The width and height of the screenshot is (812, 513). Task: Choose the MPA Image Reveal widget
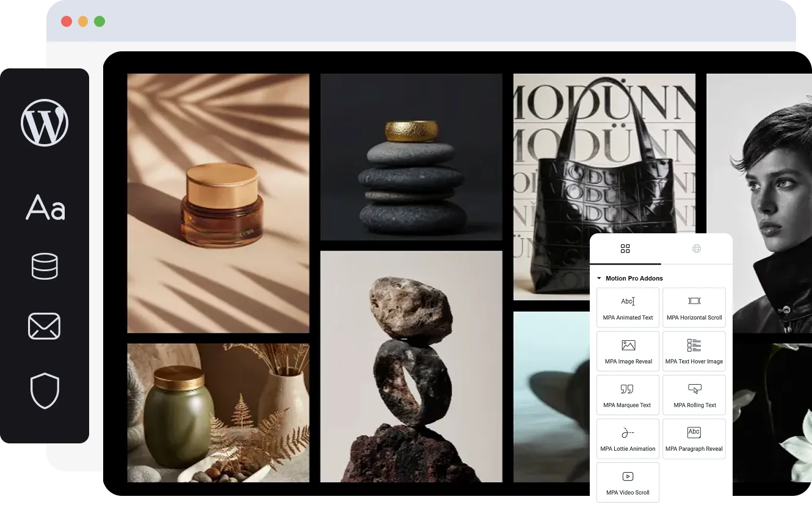tap(628, 351)
